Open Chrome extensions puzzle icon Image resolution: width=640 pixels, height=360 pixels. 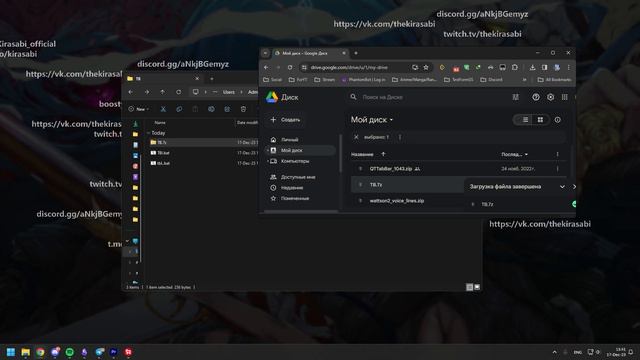[x=515, y=67]
